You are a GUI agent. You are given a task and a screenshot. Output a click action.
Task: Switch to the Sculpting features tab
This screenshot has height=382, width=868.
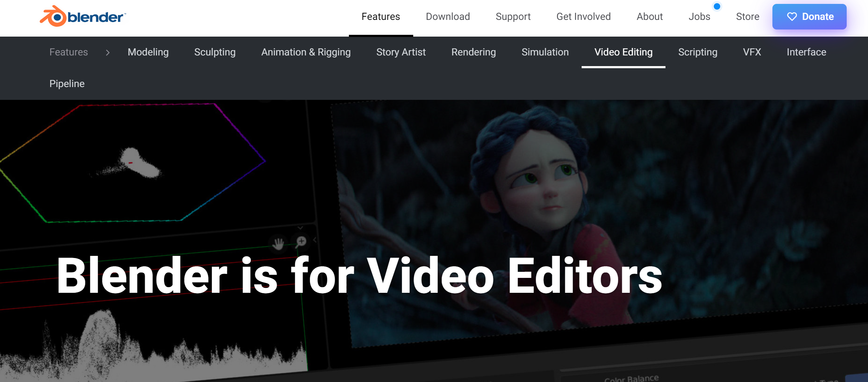click(x=215, y=52)
